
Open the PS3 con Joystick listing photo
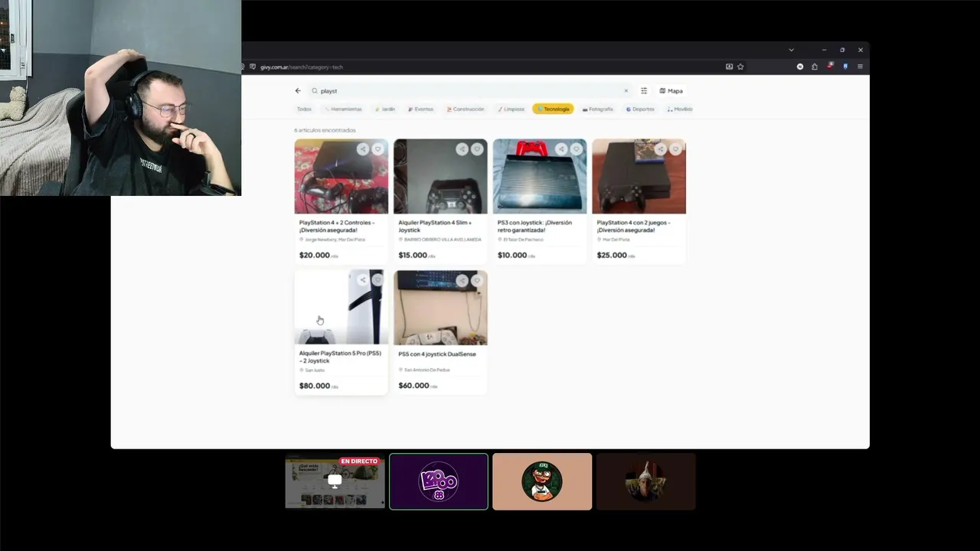pyautogui.click(x=540, y=176)
